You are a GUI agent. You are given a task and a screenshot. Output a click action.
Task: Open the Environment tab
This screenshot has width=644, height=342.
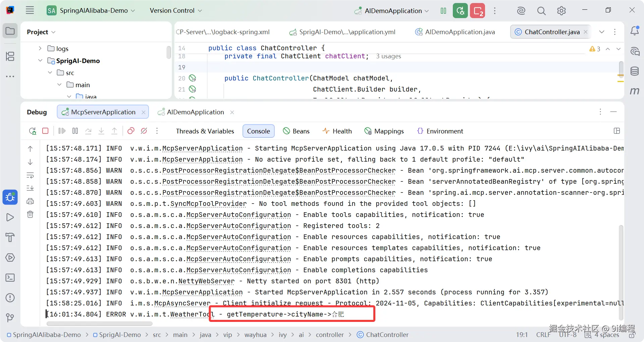click(x=440, y=131)
